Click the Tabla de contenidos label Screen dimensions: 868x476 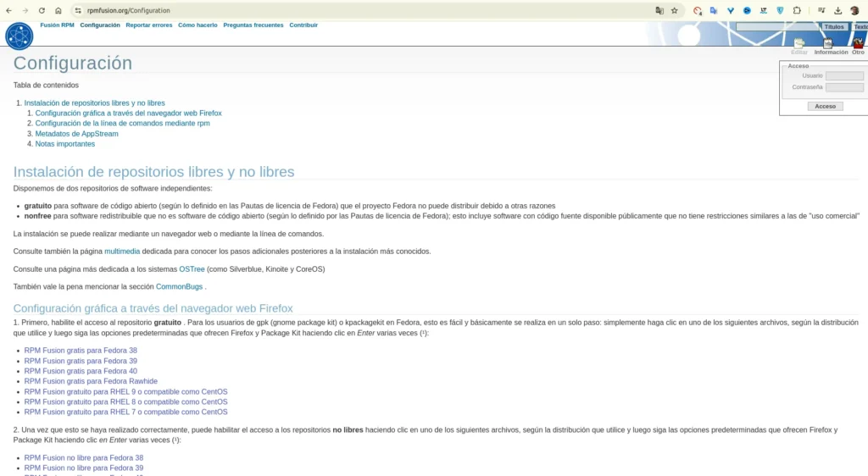(x=46, y=86)
